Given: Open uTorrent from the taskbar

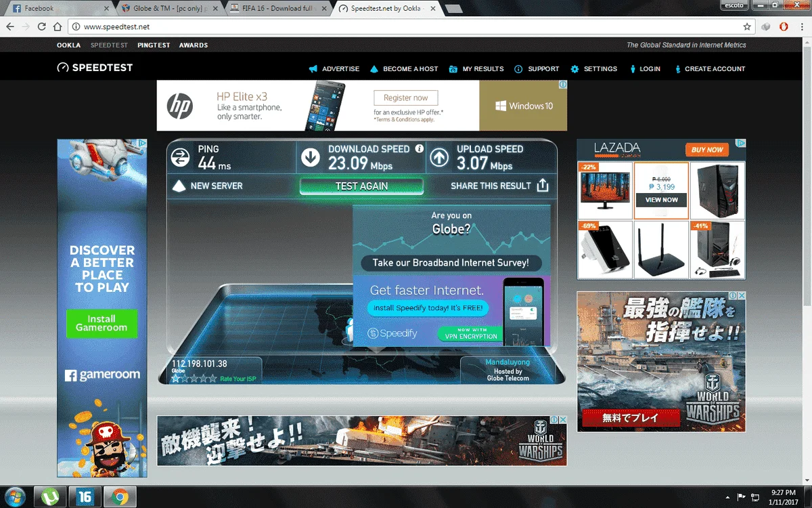Looking at the screenshot, I should [51, 496].
